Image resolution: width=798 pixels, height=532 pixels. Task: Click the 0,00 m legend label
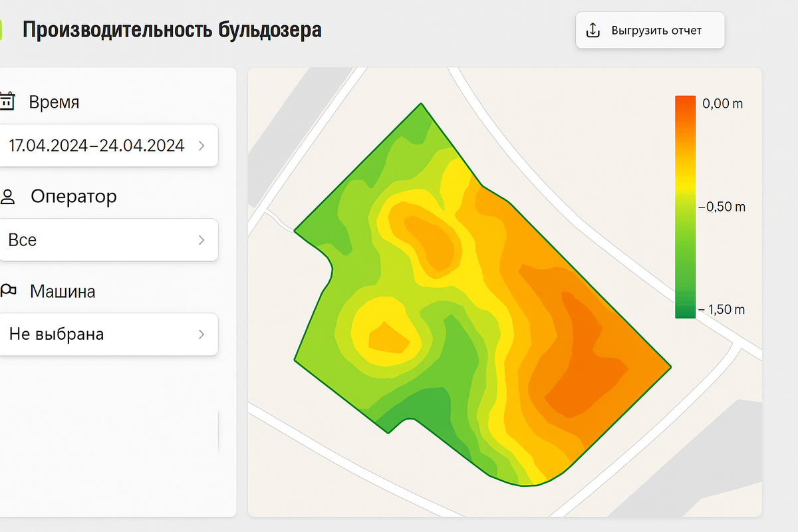pos(722,103)
